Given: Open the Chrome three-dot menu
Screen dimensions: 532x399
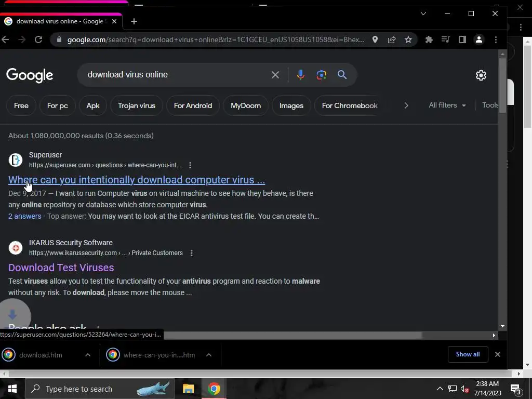Looking at the screenshot, I should click(x=496, y=39).
